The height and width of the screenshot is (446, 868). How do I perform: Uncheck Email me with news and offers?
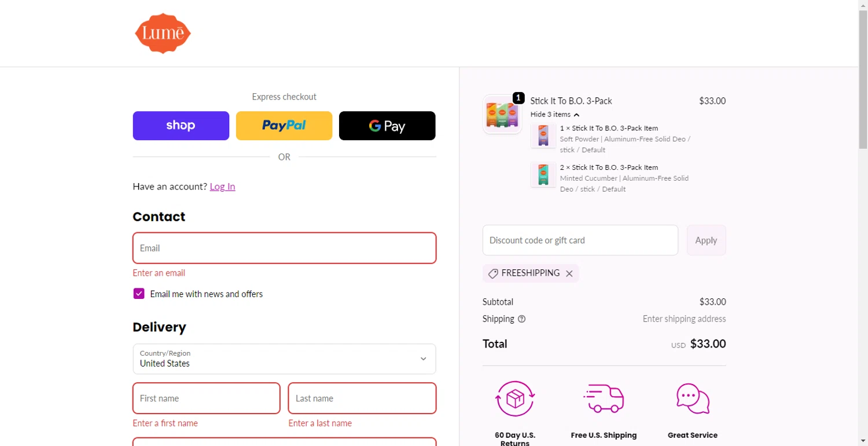[x=139, y=294]
